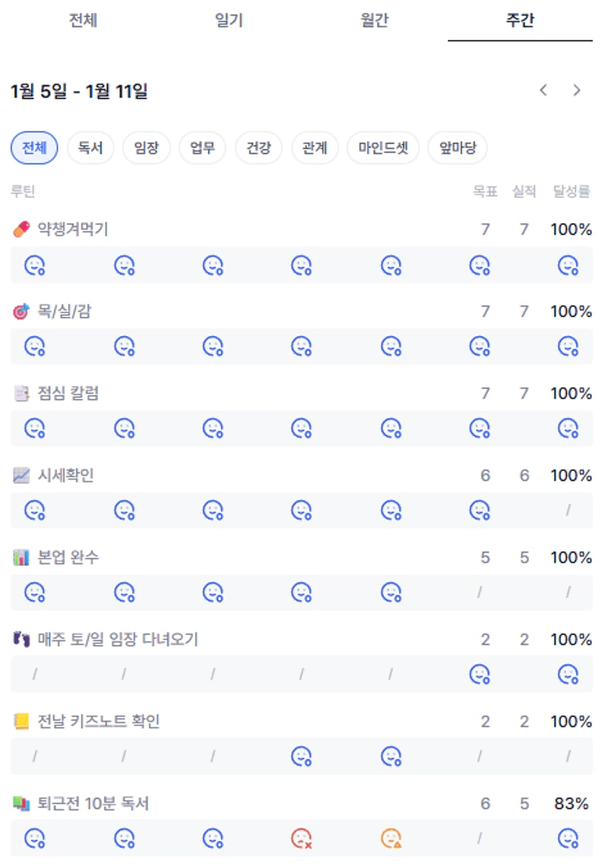Click the chart icon next to 시세확인
This screenshot has width=604, height=868.
pyautogui.click(x=21, y=476)
